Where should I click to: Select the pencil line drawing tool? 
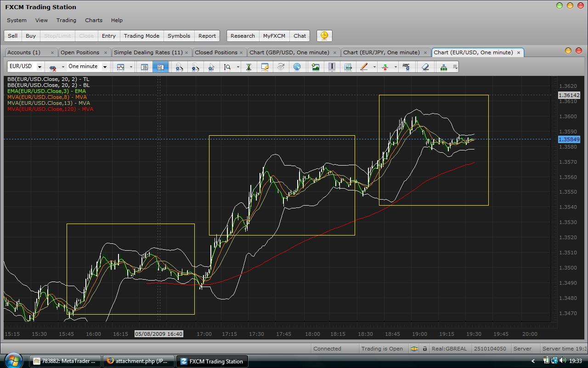tap(364, 67)
